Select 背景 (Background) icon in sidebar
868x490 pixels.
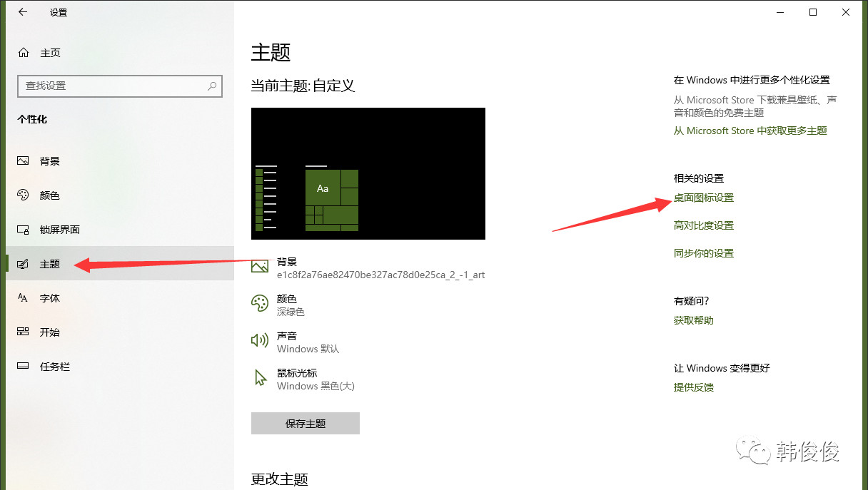tap(22, 161)
